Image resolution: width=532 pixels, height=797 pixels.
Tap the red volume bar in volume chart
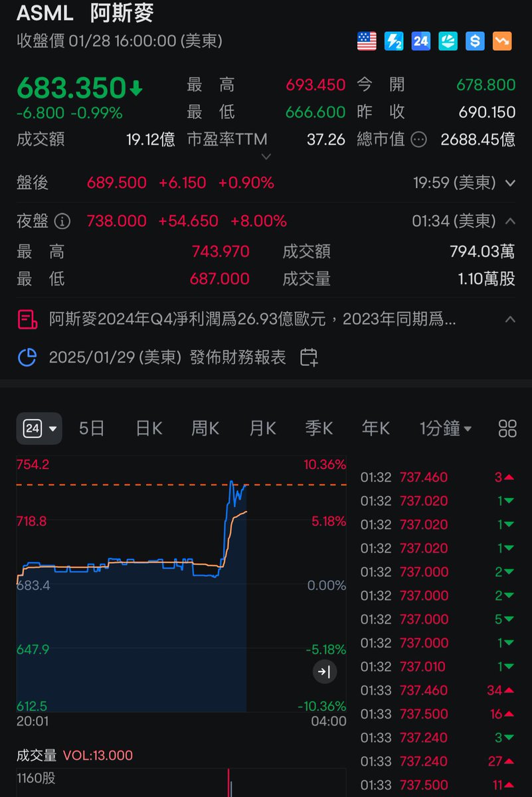pyautogui.click(x=228, y=784)
